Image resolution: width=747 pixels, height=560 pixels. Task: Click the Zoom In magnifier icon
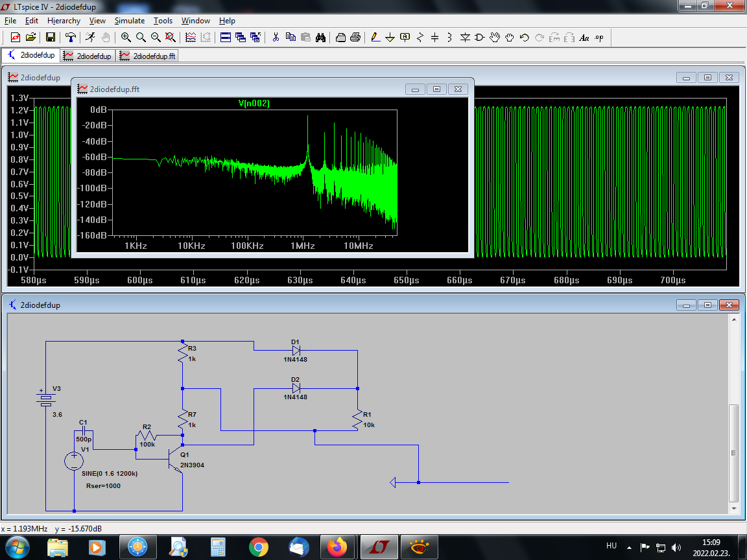coord(126,38)
